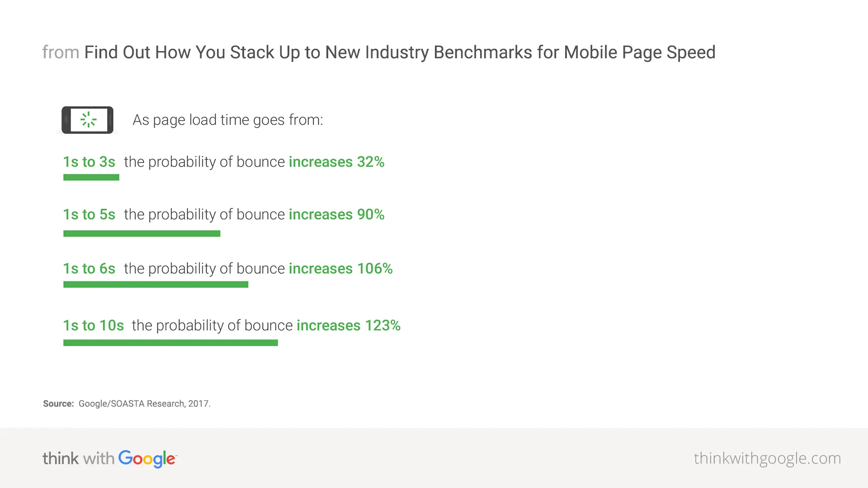Click the 1s to 5s label text

pos(90,214)
